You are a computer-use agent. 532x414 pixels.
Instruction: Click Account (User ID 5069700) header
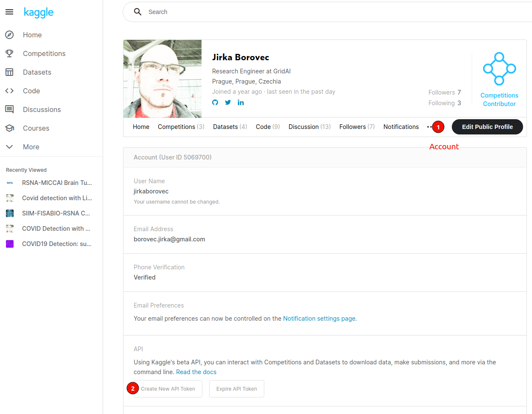pyautogui.click(x=173, y=157)
